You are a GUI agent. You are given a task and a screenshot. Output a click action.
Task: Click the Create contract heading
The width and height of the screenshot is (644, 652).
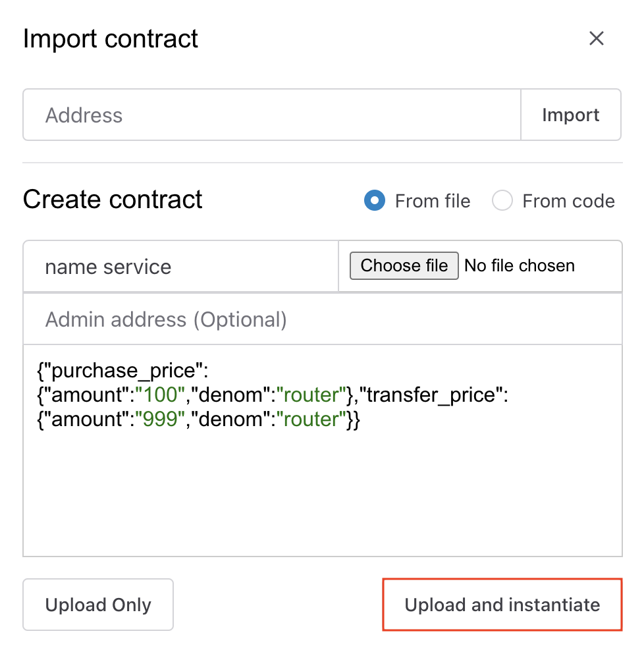113,200
